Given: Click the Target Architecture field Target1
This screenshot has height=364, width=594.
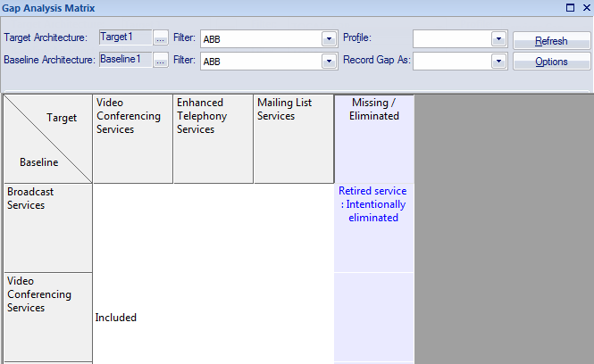Looking at the screenshot, I should coord(124,38).
